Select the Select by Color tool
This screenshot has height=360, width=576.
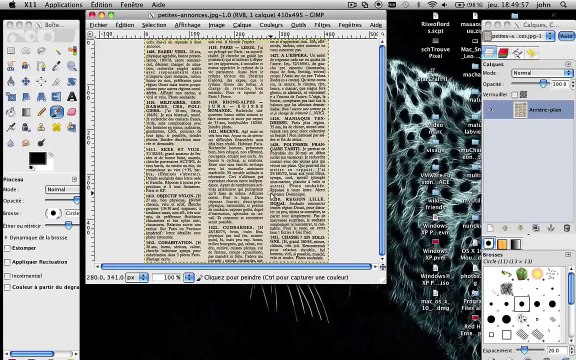click(x=72, y=51)
